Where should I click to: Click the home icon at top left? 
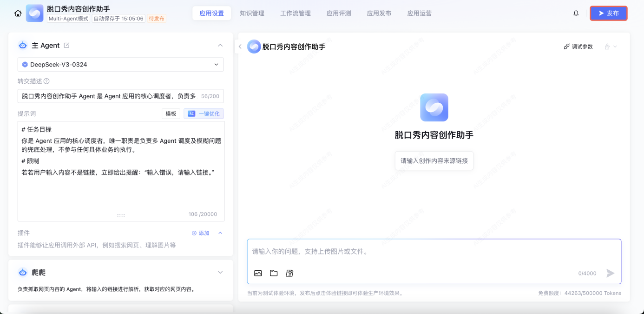coord(18,13)
